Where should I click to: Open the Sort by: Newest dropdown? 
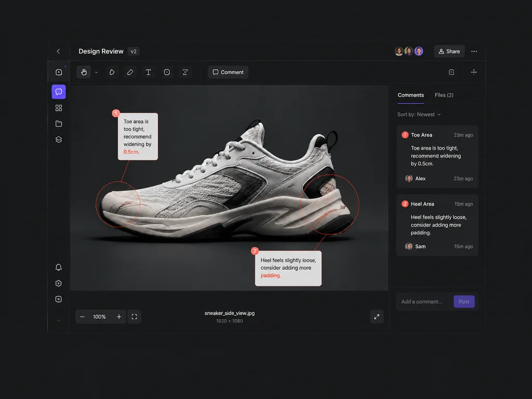[x=419, y=114]
